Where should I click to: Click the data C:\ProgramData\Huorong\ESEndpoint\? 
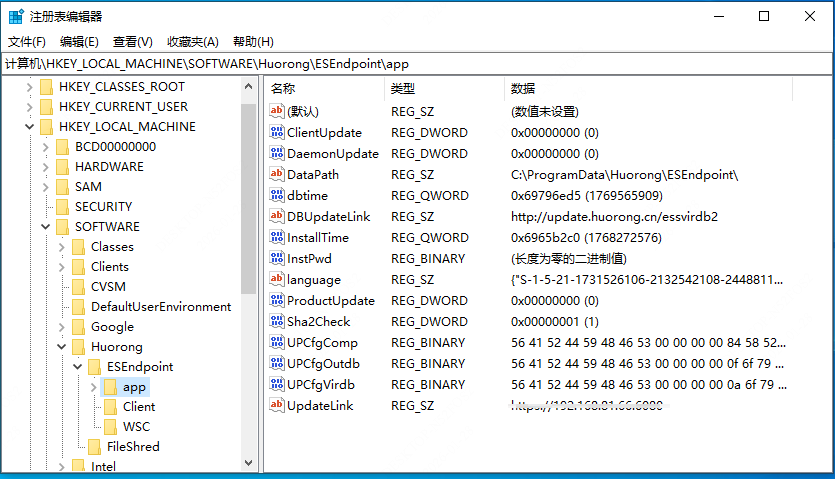coord(624,175)
